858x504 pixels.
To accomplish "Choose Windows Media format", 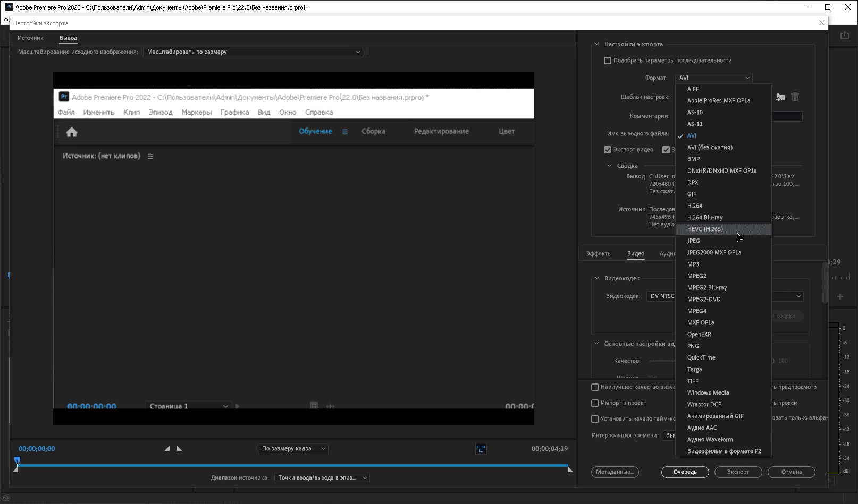I will tap(724, 393).
